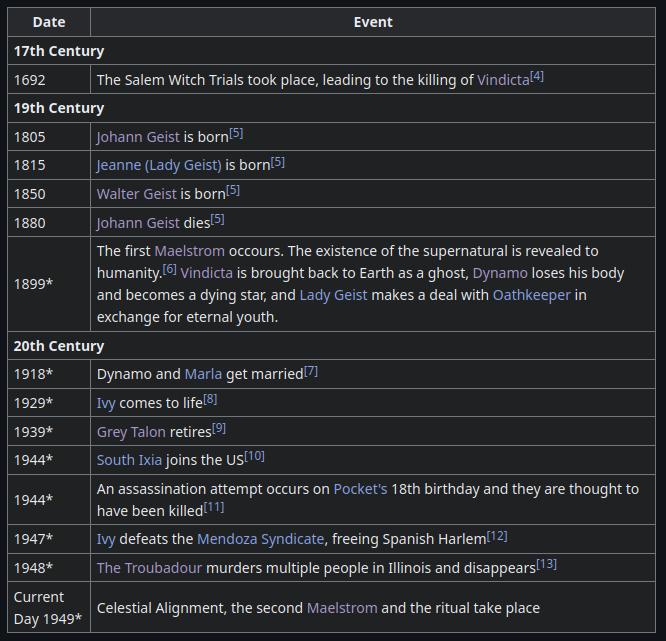Open citation [12] after Spanish Harlem
This screenshot has width=666, height=641.
(x=497, y=536)
